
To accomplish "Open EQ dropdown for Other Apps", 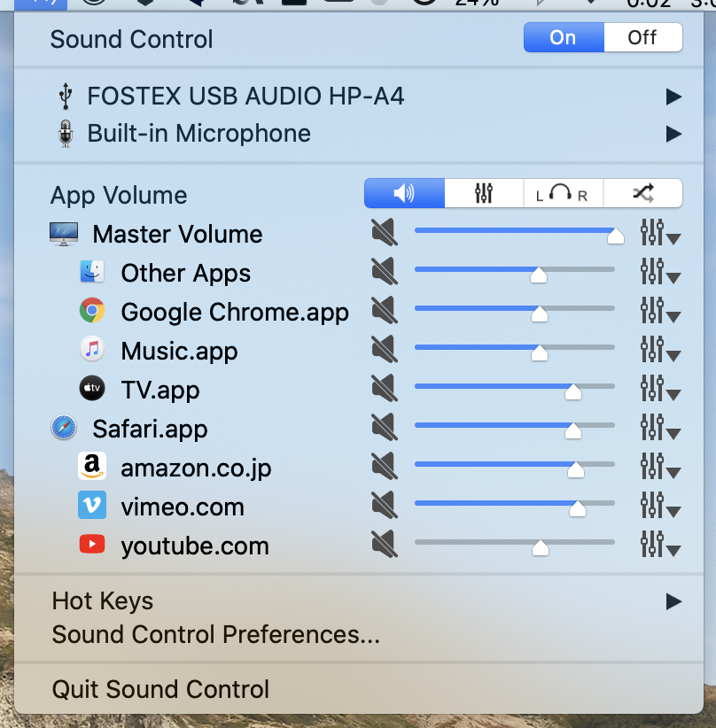I will (660, 272).
